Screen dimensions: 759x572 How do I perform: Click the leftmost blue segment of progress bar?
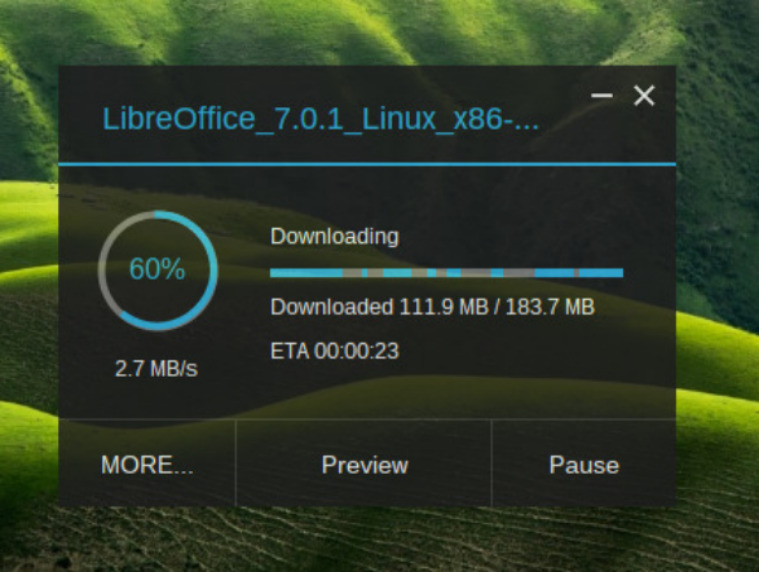pos(306,273)
